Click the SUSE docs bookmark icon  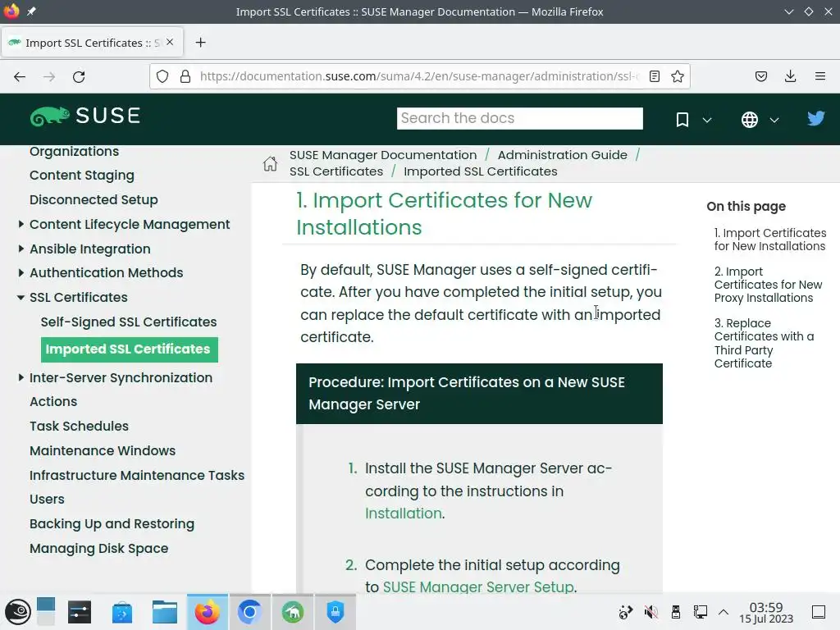(x=682, y=120)
